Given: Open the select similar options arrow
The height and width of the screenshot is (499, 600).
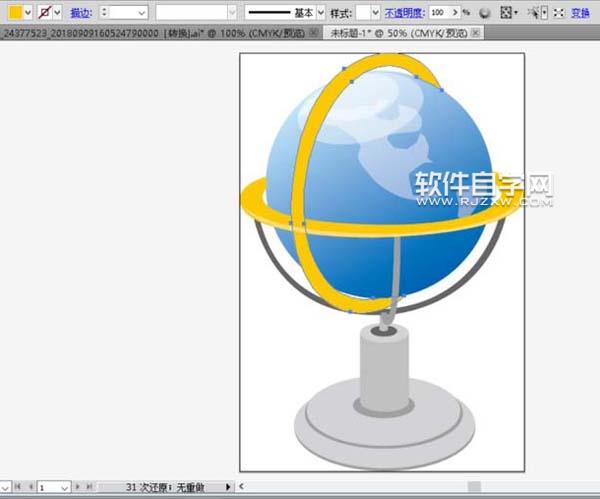Looking at the screenshot, I should click(544, 13).
